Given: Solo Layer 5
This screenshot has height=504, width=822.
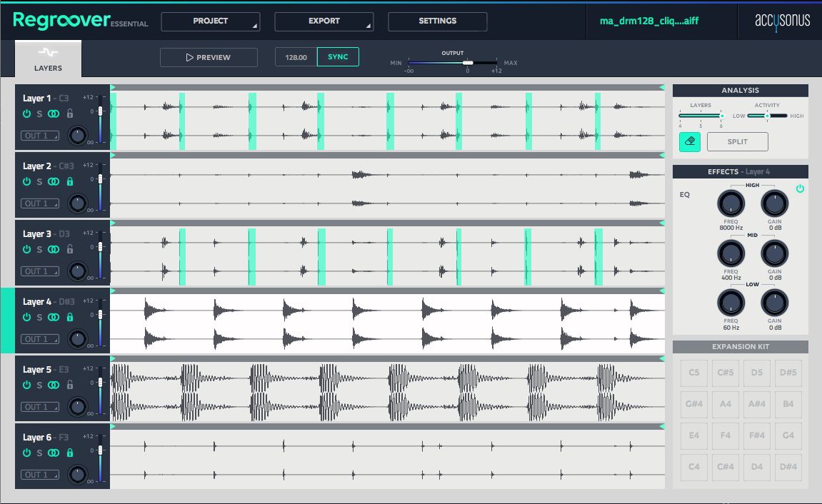Looking at the screenshot, I should (39, 385).
